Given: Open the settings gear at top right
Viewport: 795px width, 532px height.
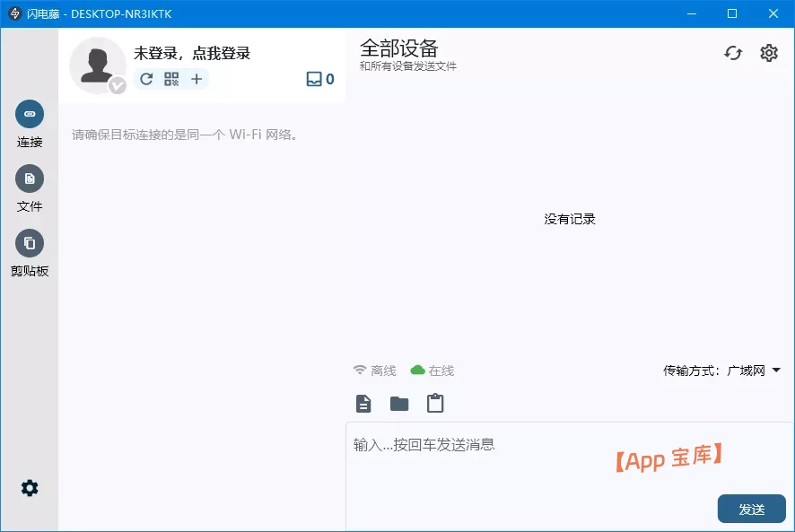Looking at the screenshot, I should click(x=769, y=53).
